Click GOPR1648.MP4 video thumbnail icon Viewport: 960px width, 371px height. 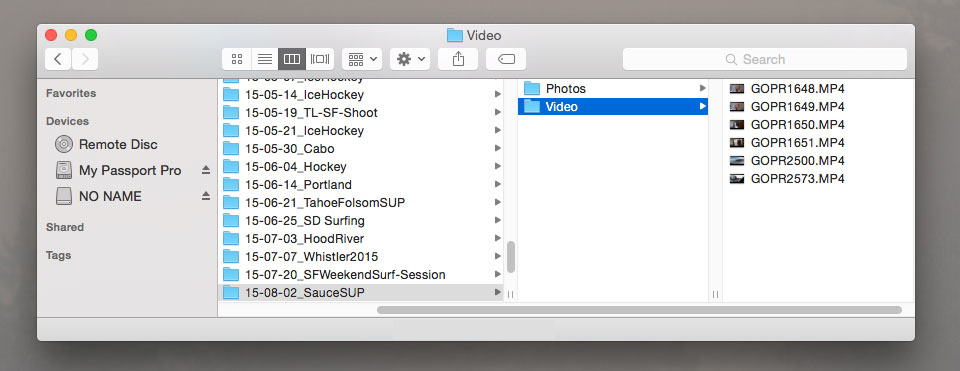pyautogui.click(x=737, y=89)
